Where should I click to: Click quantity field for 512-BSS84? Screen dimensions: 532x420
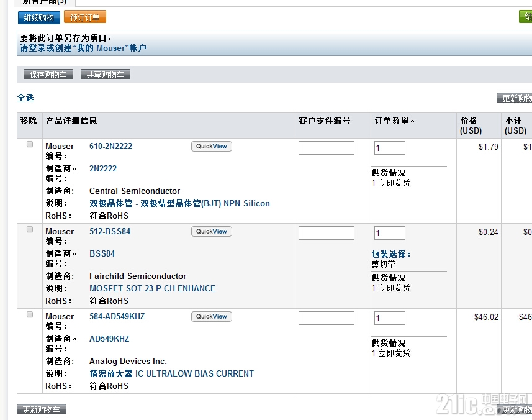click(x=389, y=233)
